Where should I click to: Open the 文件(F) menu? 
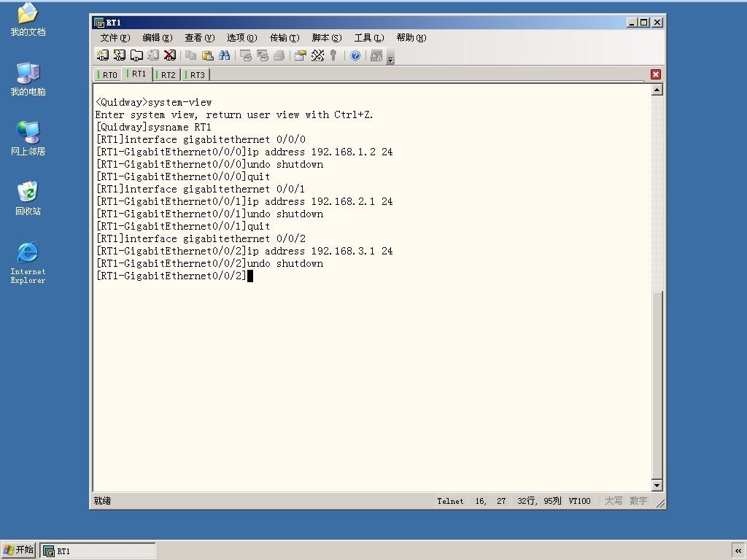point(115,38)
